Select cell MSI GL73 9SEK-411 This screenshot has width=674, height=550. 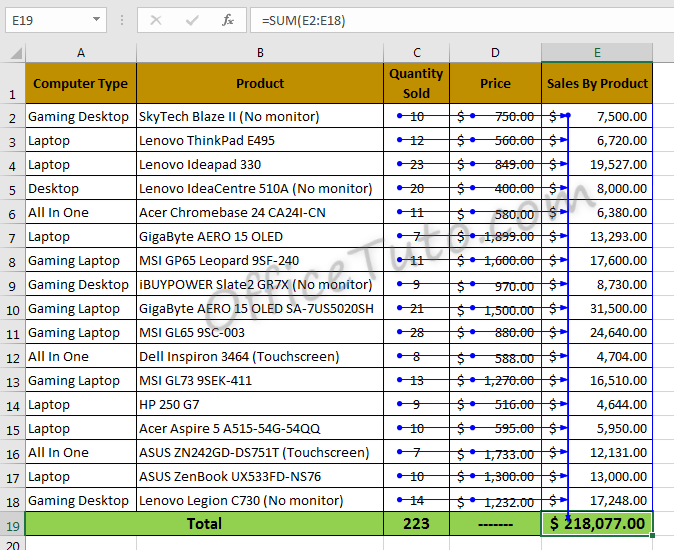(260, 380)
